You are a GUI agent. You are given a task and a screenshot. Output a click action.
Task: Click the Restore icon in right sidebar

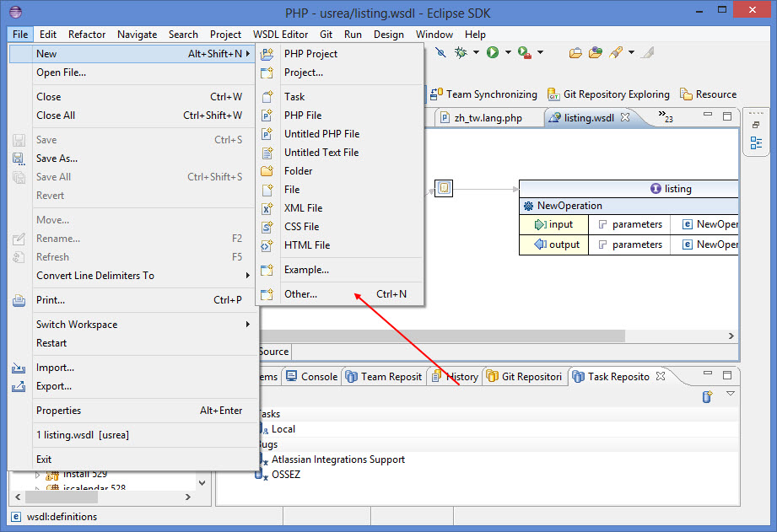(x=756, y=125)
